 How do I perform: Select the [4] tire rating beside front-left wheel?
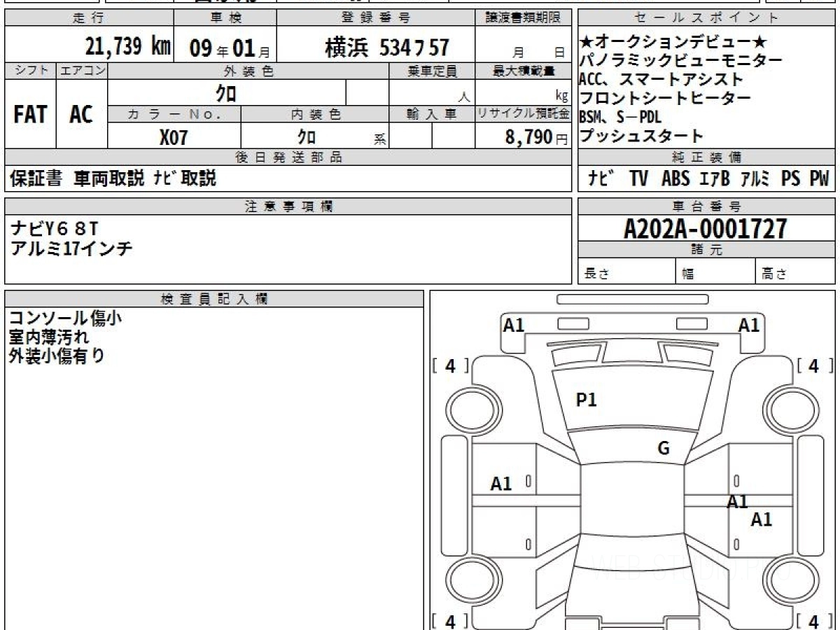coord(450,365)
